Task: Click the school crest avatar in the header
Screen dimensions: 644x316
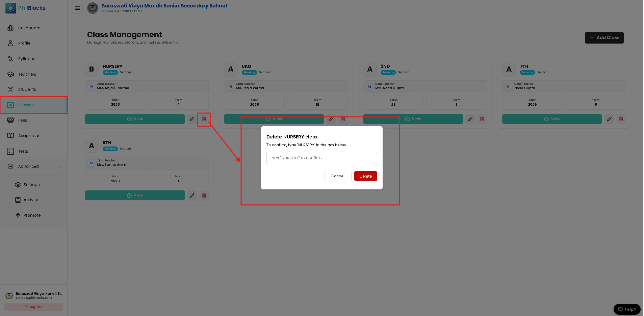Action: 93,8
